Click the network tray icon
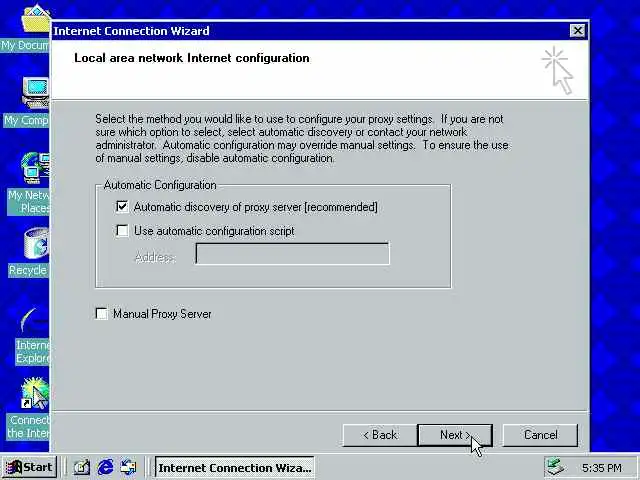The height and width of the screenshot is (480, 640). [556, 467]
